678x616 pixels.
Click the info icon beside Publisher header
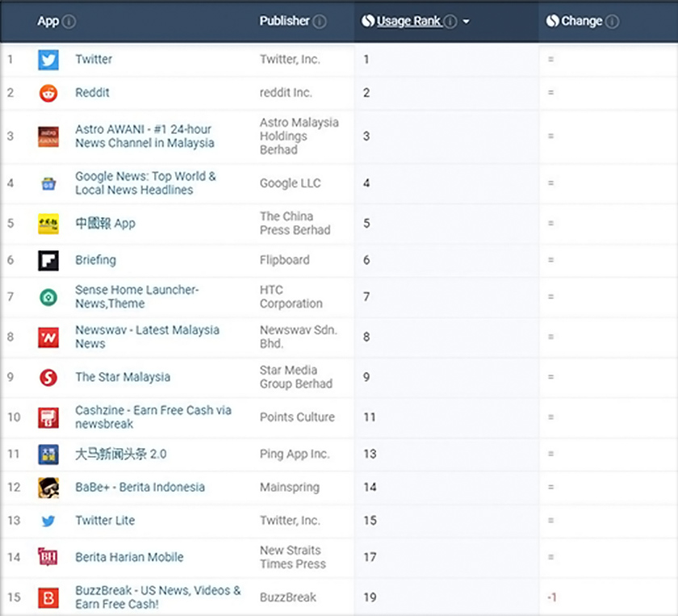320,21
